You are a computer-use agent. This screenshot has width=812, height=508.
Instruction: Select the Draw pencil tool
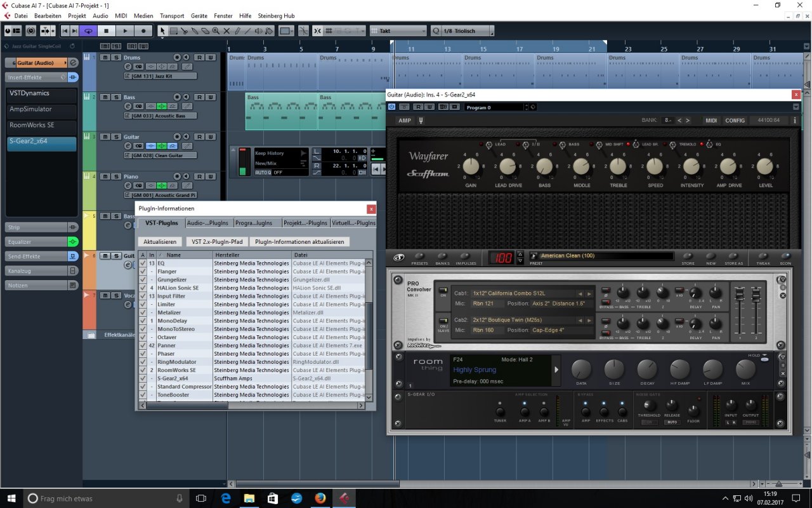[237, 30]
